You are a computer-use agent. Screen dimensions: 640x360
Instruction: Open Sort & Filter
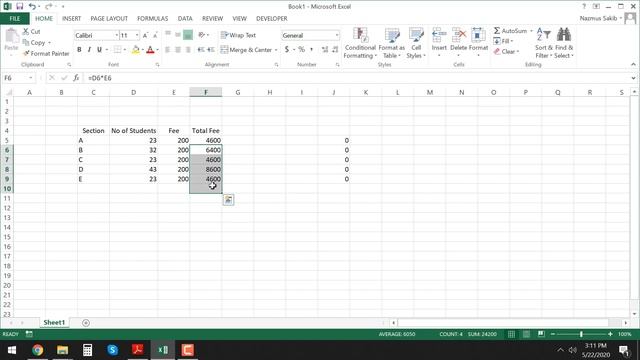(x=544, y=43)
